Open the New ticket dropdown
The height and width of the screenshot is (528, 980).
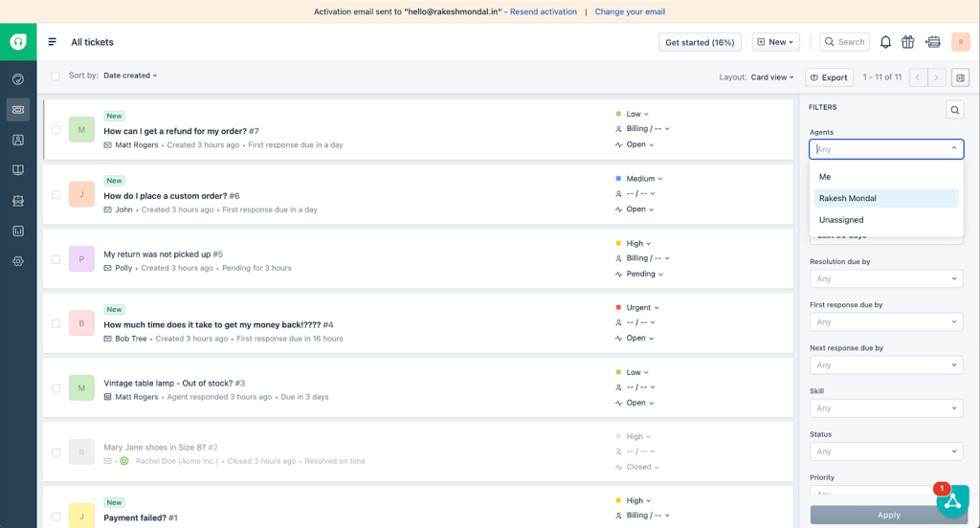(775, 42)
